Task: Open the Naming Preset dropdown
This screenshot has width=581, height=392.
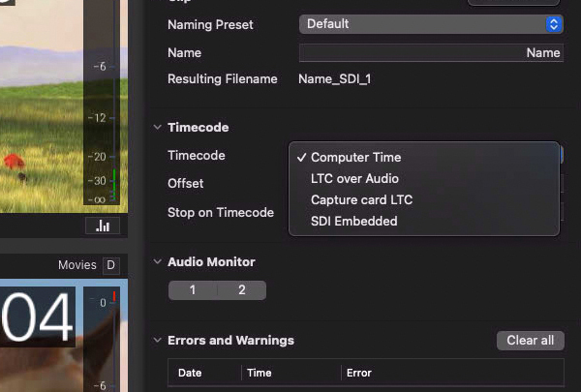Action: point(431,23)
